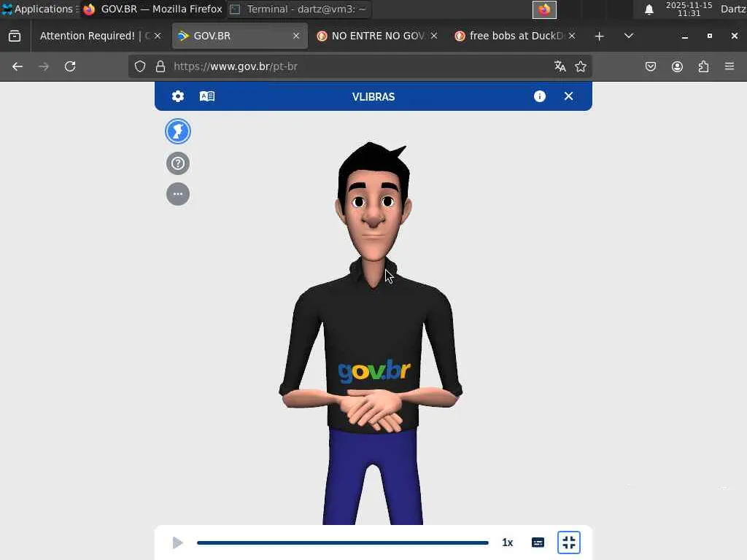Select GOV.BR Mozilla Firefox taskbar item

coord(152,9)
